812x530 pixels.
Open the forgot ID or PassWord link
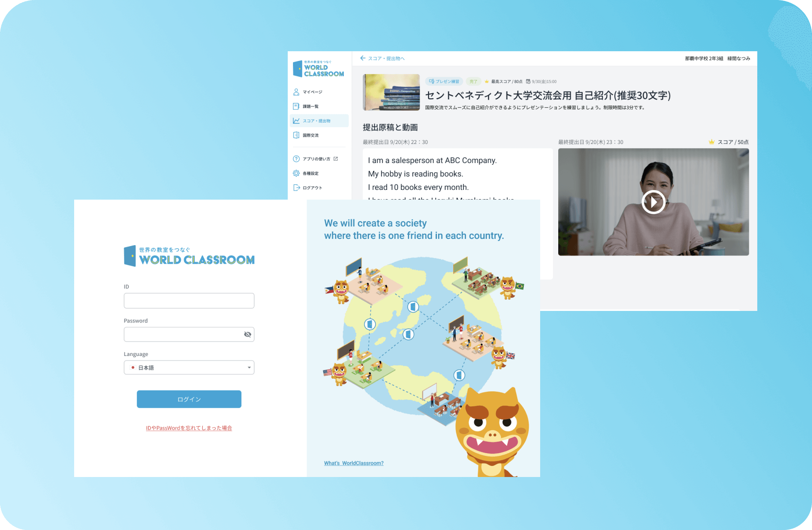click(x=189, y=428)
